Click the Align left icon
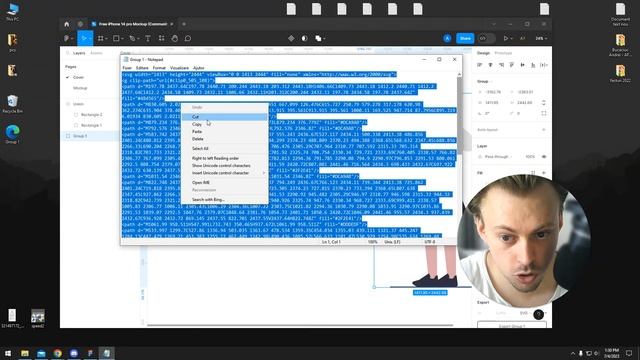The height and width of the screenshot is (360, 640). click(480, 65)
